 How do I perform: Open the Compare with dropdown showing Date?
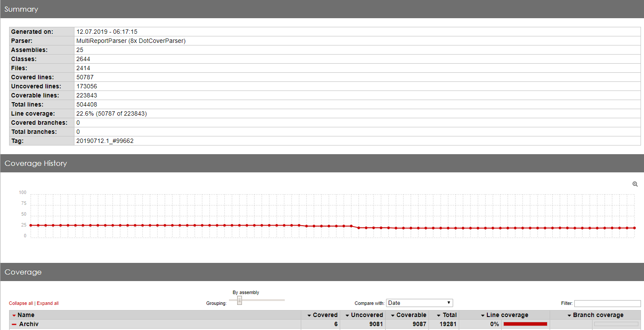[419, 302]
